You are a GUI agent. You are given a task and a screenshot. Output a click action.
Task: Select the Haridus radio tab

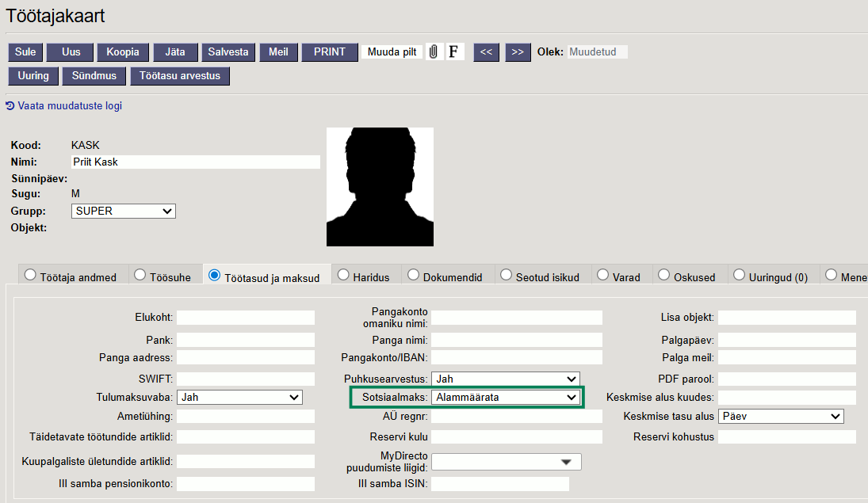343,276
